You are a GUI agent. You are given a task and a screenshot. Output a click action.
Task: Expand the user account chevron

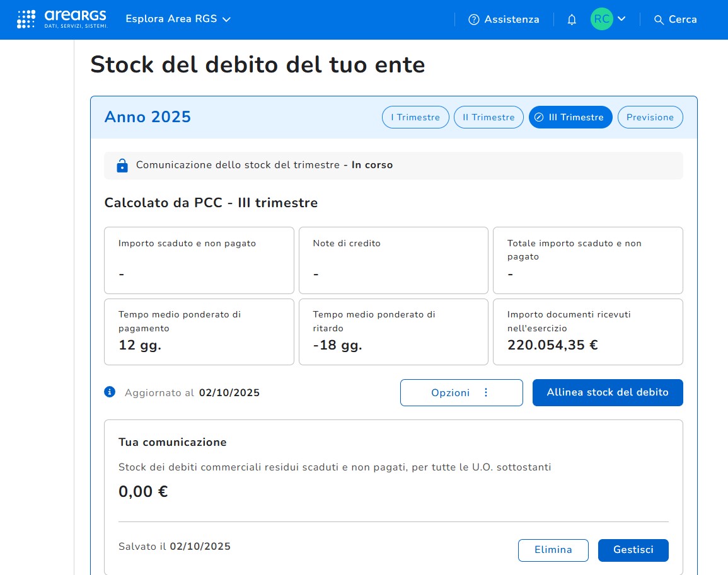621,19
